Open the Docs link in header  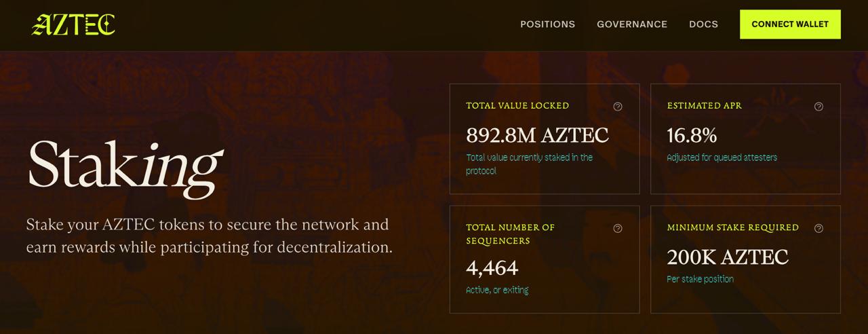coord(703,24)
